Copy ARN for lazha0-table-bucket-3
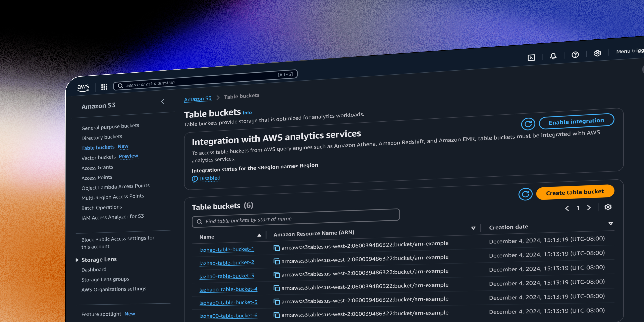644x322 pixels. pyautogui.click(x=277, y=275)
